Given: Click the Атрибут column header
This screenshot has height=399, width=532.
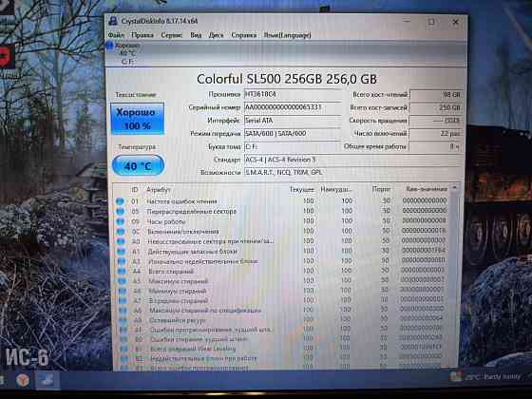Looking at the screenshot, I should 158,190.
